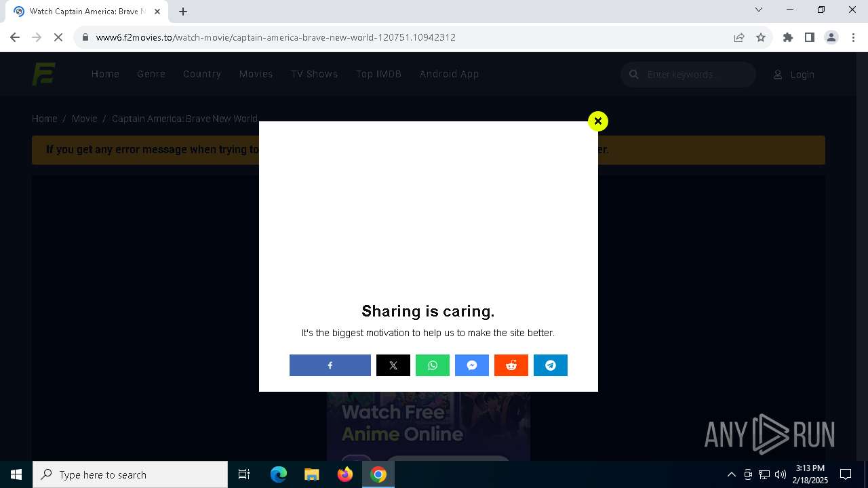Screen dimensions: 868x488
Task: Share via Messenger button
Action: [x=472, y=365]
